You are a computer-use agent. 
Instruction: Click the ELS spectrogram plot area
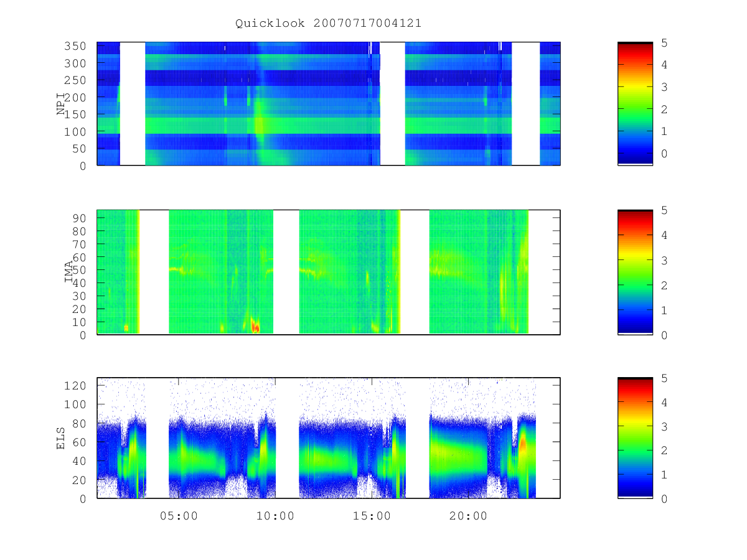click(x=329, y=438)
